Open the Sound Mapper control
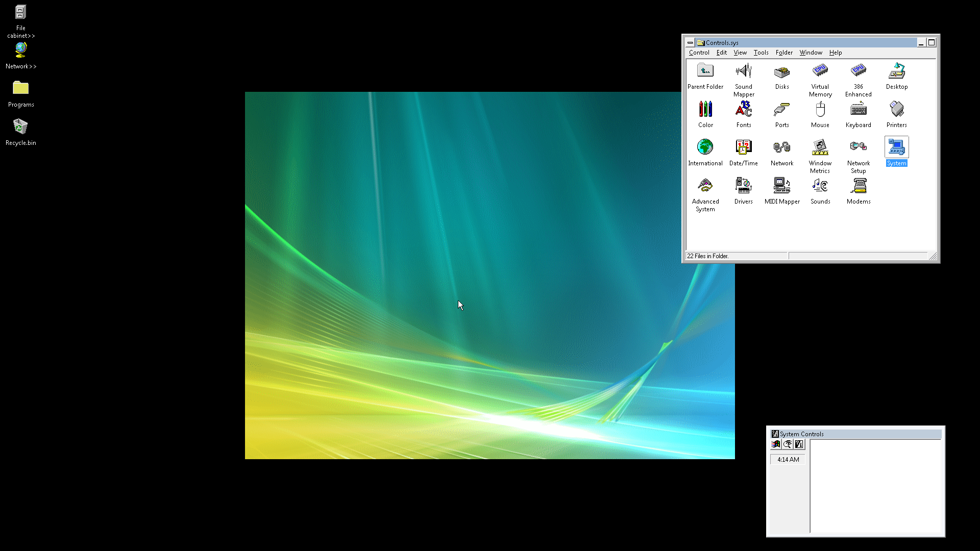 click(x=744, y=70)
